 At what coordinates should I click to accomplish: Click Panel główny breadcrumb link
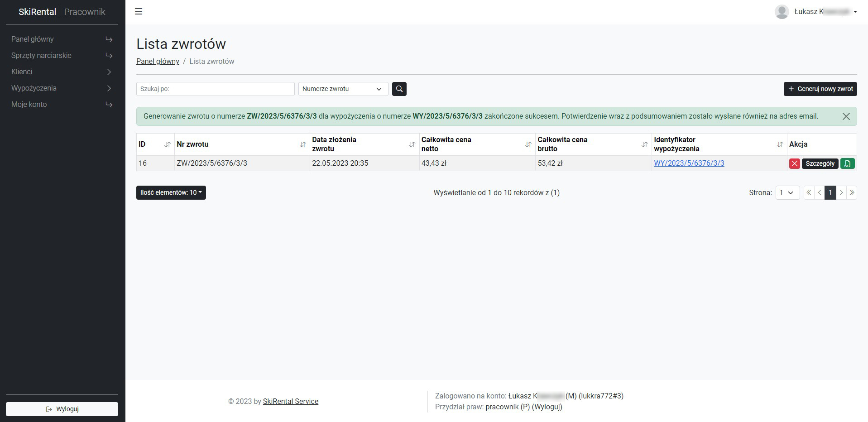pos(158,61)
